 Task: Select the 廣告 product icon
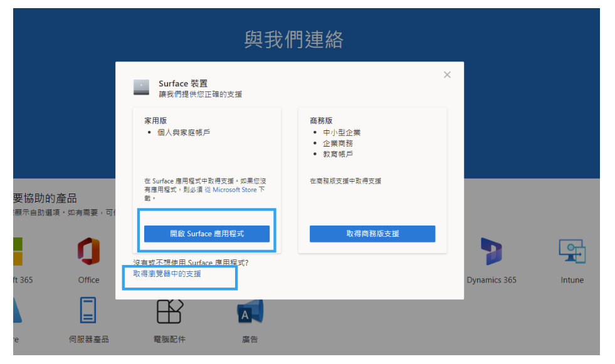click(250, 311)
